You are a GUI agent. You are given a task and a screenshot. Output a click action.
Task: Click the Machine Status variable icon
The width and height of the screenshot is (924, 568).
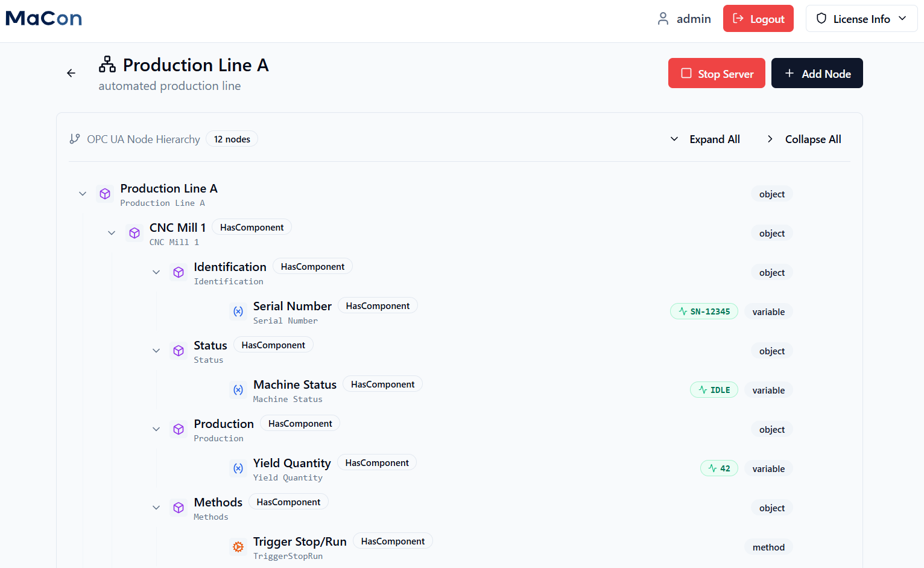pyautogui.click(x=238, y=390)
